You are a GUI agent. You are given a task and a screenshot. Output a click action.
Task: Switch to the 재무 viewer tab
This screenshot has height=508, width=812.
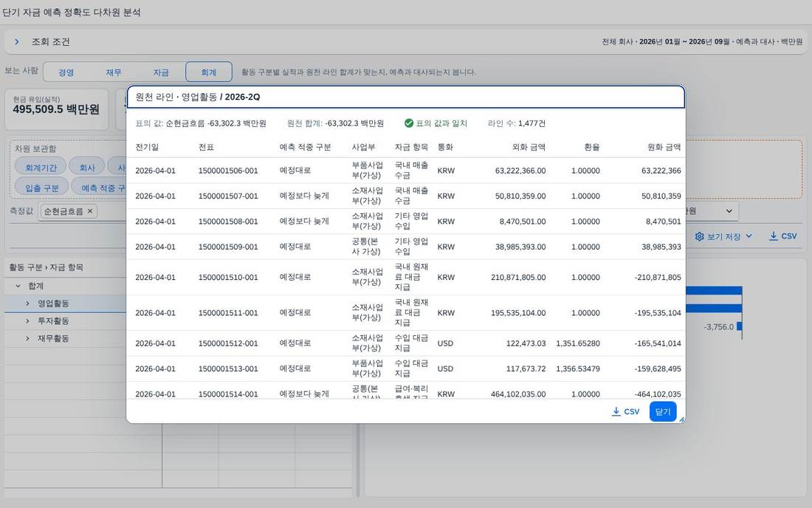114,72
